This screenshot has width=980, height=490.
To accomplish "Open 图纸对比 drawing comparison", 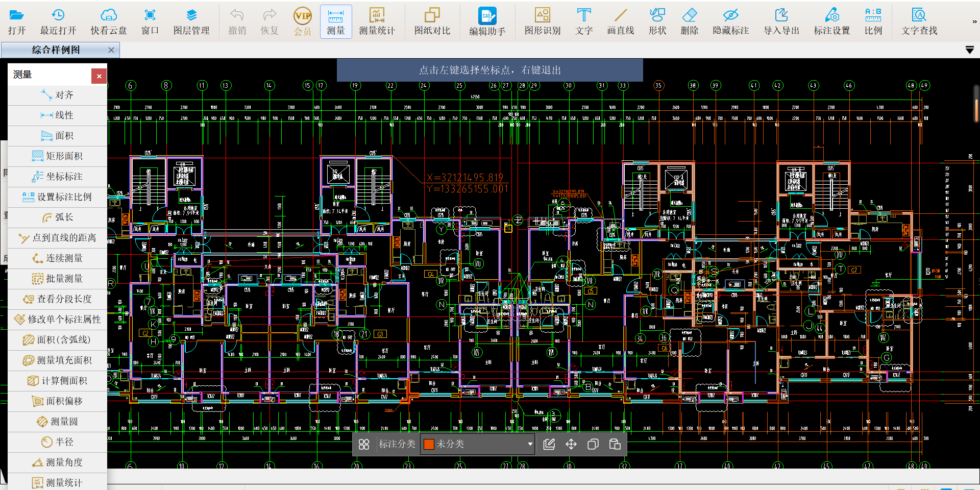I will click(x=432, y=22).
